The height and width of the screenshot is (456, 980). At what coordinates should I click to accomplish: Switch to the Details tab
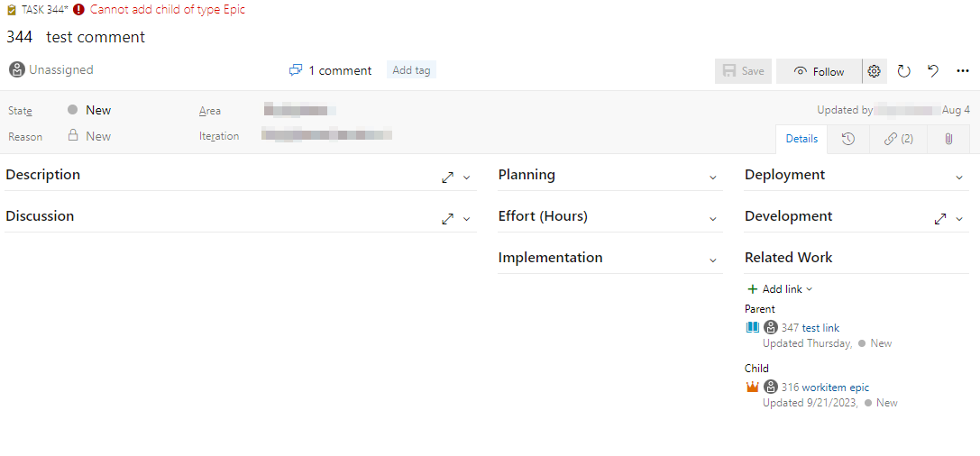tap(801, 139)
